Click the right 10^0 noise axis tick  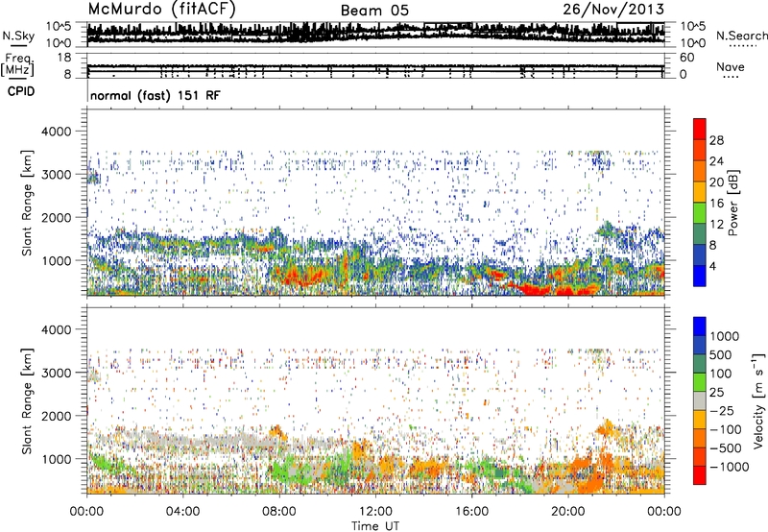693,43
